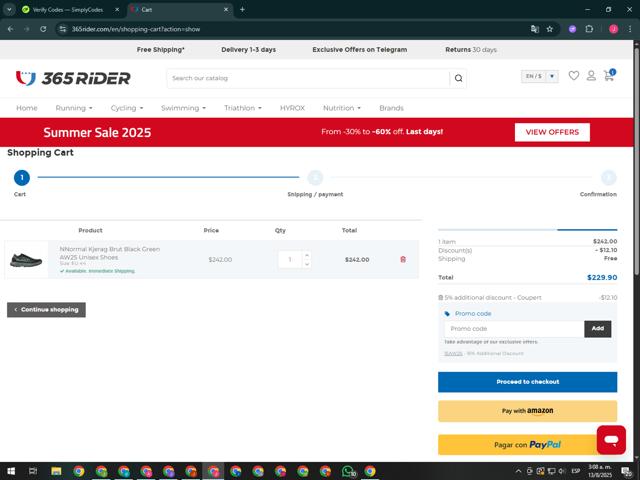Screen dimensions: 640x480
Task: Expand the Nutrition menu
Action: click(x=342, y=108)
